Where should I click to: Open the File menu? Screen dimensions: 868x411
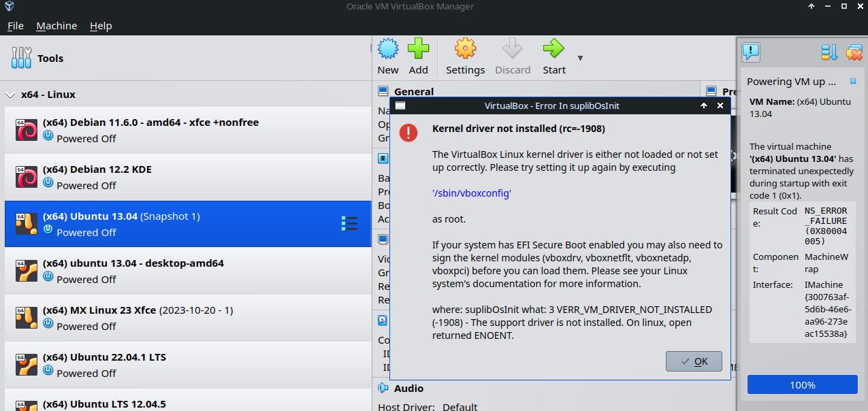[15, 26]
